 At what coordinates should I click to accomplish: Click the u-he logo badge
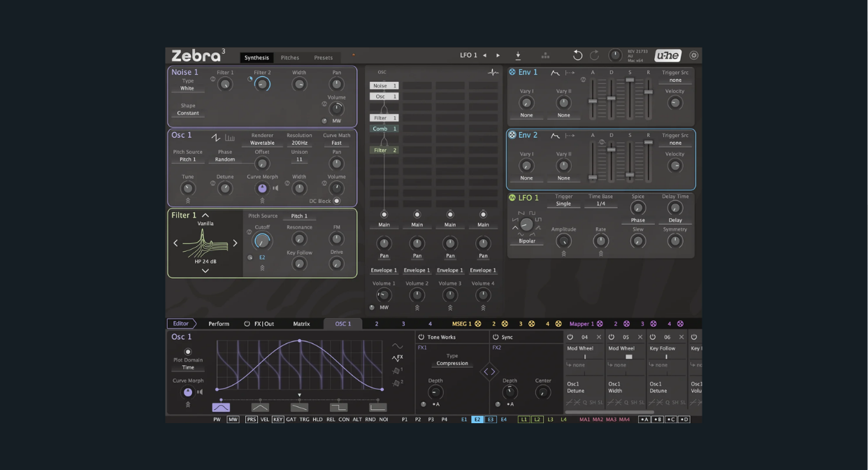[x=669, y=55]
